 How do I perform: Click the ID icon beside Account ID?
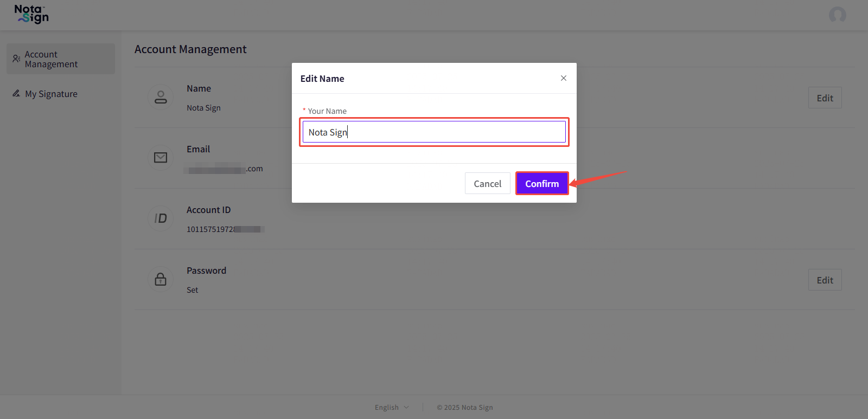tap(161, 218)
